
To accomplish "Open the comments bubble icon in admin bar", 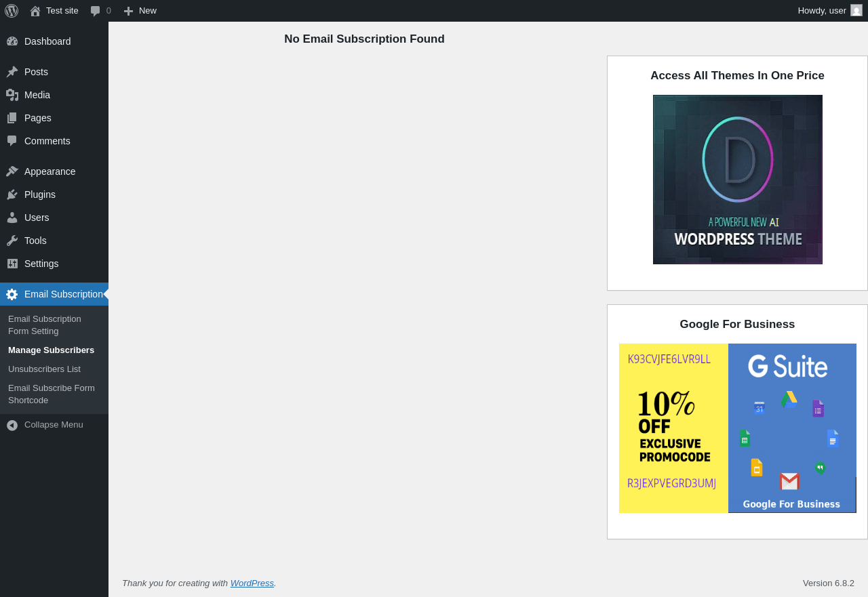I will 96,11.
